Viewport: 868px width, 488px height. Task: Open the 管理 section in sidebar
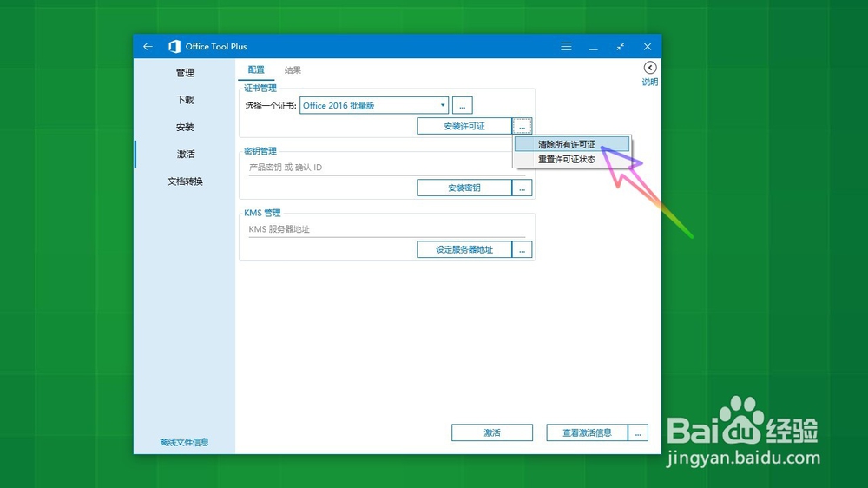(x=185, y=73)
